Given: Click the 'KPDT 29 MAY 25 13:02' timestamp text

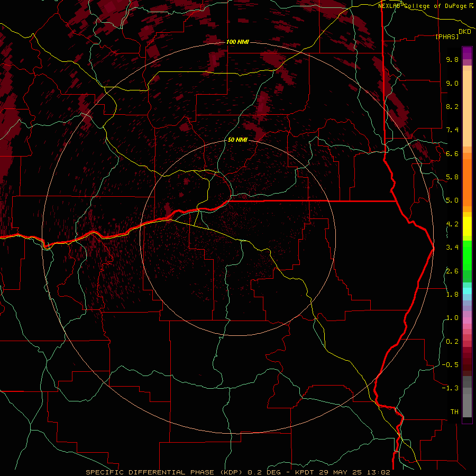Looking at the screenshot, I should [x=342, y=472].
